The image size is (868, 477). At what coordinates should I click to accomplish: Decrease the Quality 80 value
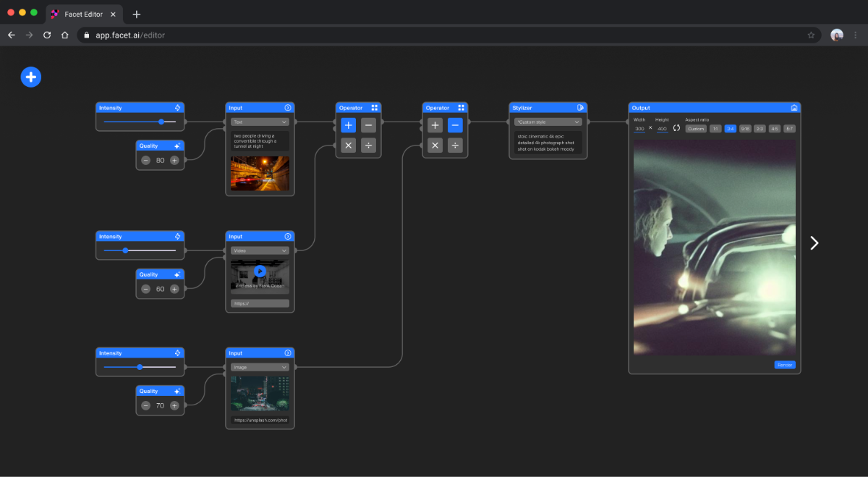(145, 160)
